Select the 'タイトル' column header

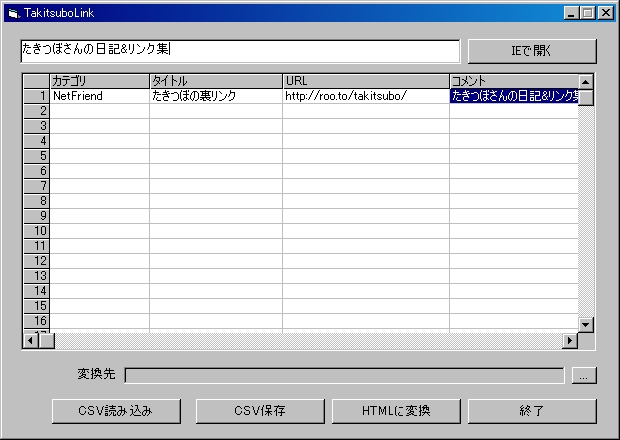(x=215, y=81)
